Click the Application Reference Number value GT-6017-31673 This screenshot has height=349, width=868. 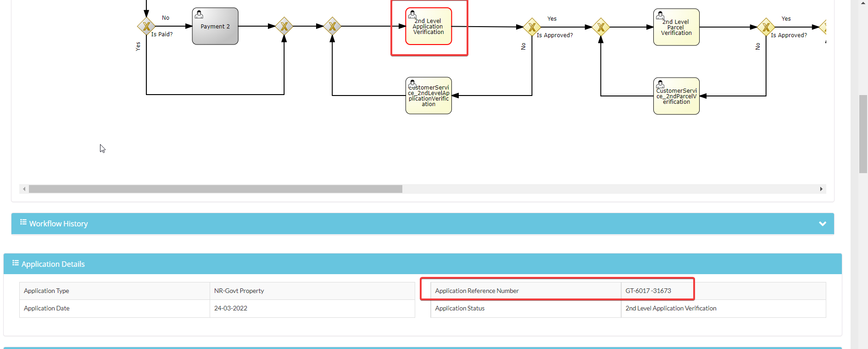tap(648, 291)
